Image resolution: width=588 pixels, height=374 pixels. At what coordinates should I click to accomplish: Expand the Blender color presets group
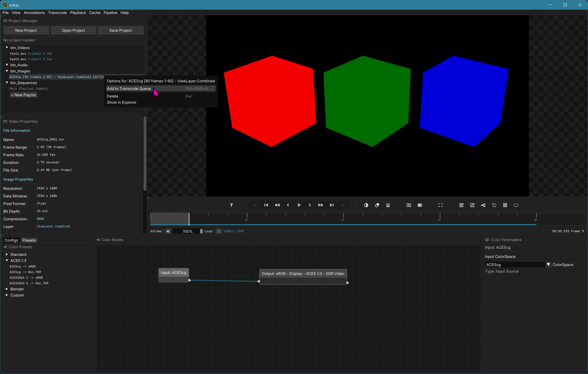(x=7, y=289)
